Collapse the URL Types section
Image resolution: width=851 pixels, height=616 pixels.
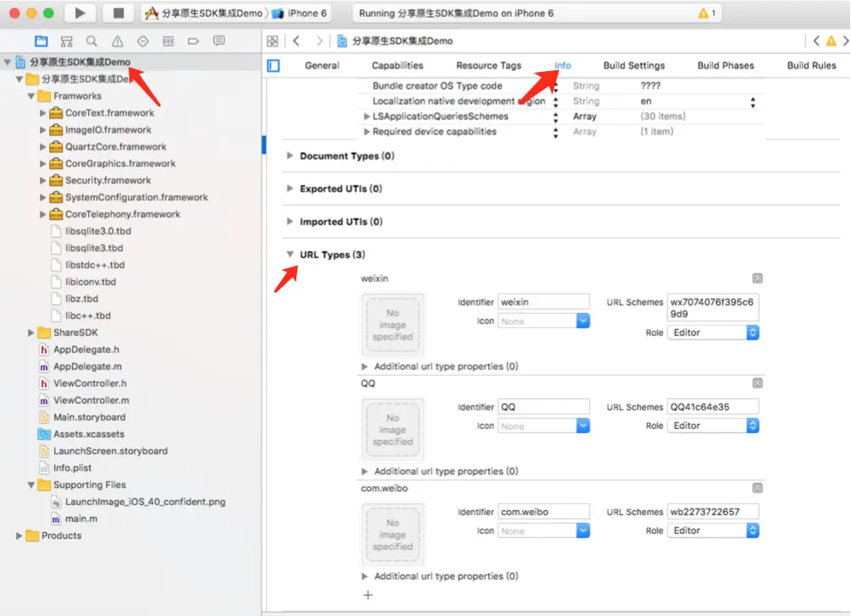tap(290, 255)
